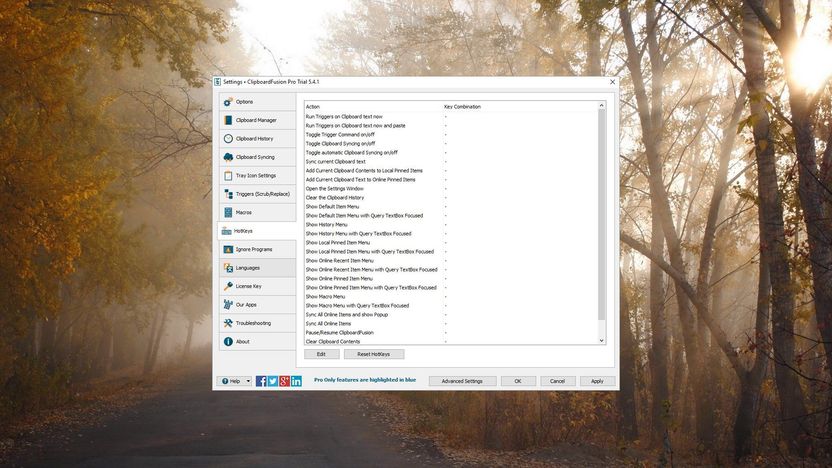Open Tray Icon Settings page
Image resolution: width=832 pixels, height=468 pixels.
click(x=257, y=175)
